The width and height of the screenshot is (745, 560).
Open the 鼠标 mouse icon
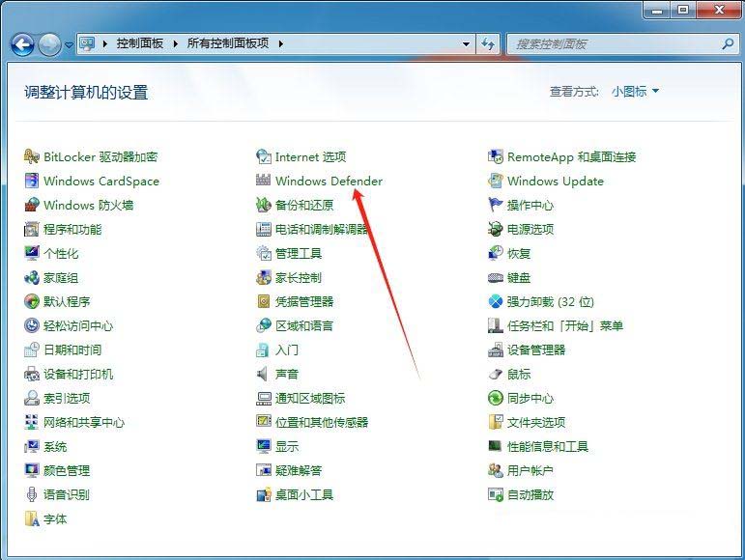pos(496,374)
